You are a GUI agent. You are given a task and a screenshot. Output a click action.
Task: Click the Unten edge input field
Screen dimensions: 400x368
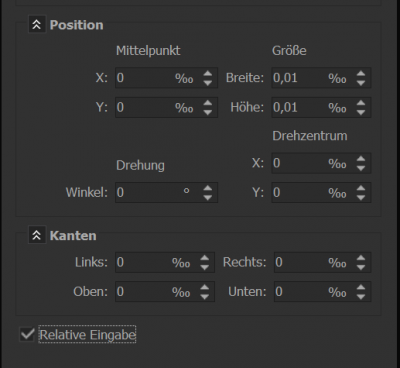(x=322, y=292)
